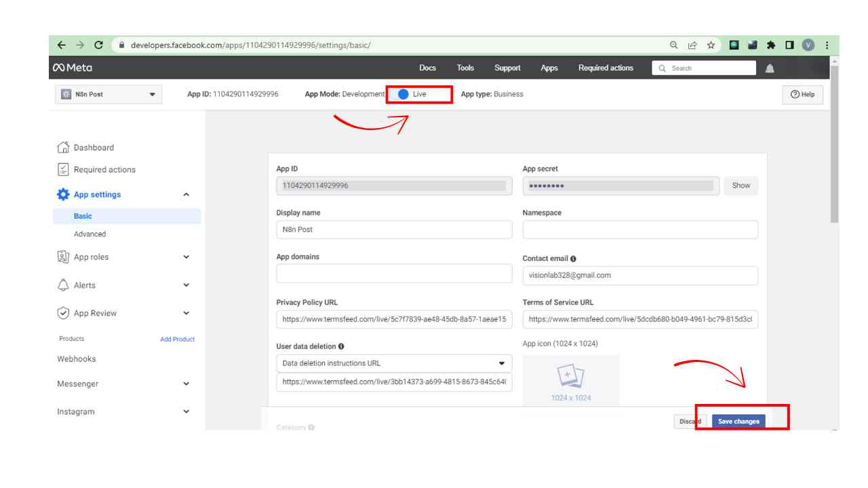Click Show to reveal the app secret

[x=741, y=186]
